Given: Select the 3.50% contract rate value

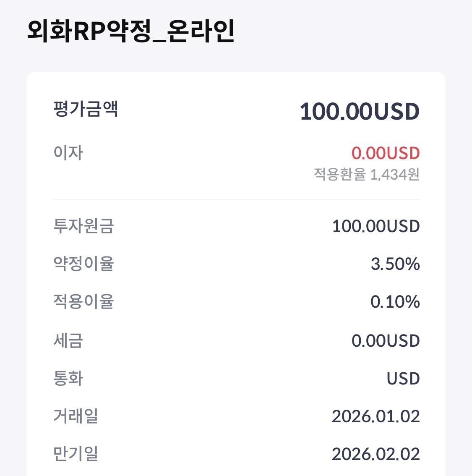Looking at the screenshot, I should (x=395, y=264).
